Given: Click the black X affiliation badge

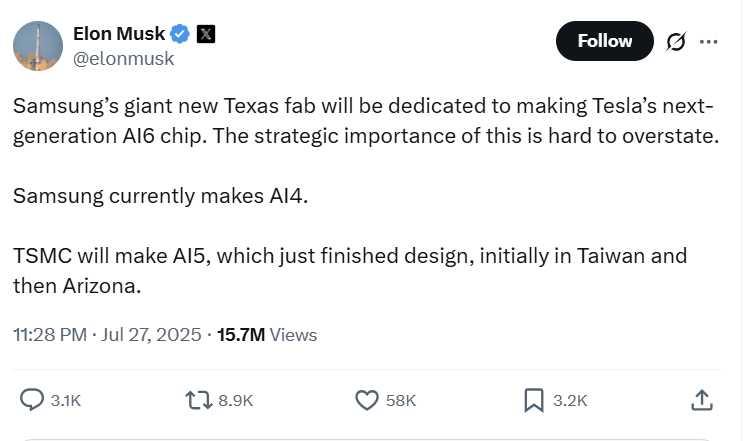Looking at the screenshot, I should click(x=206, y=34).
